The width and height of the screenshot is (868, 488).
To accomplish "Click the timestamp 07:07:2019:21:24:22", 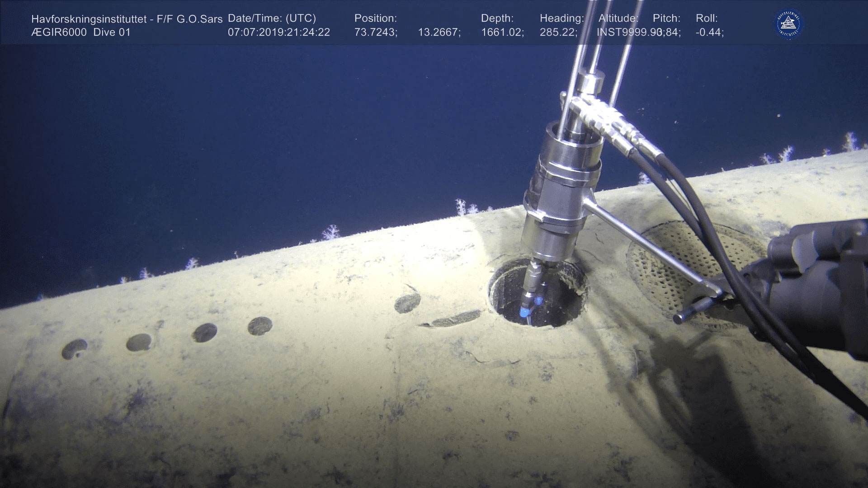I will pyautogui.click(x=278, y=33).
